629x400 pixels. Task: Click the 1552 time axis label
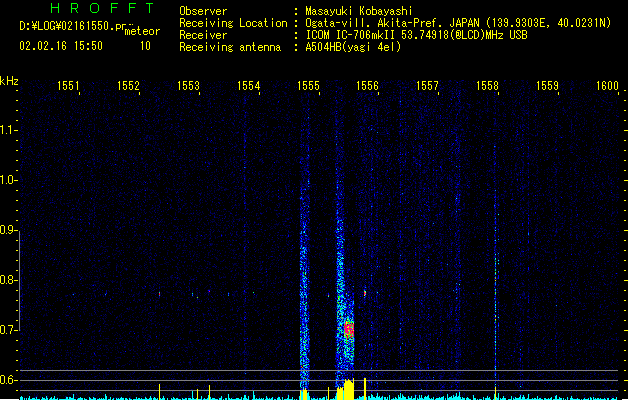[x=128, y=86]
